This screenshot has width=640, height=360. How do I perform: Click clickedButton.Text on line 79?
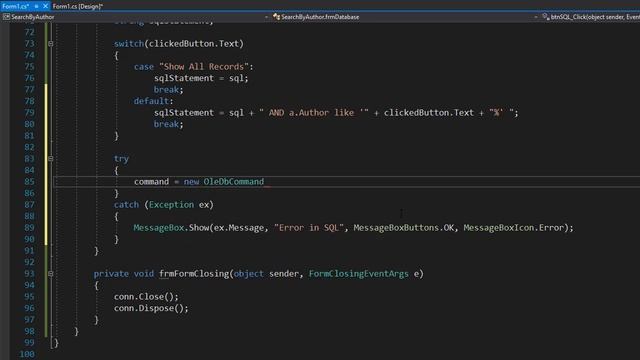(429, 113)
